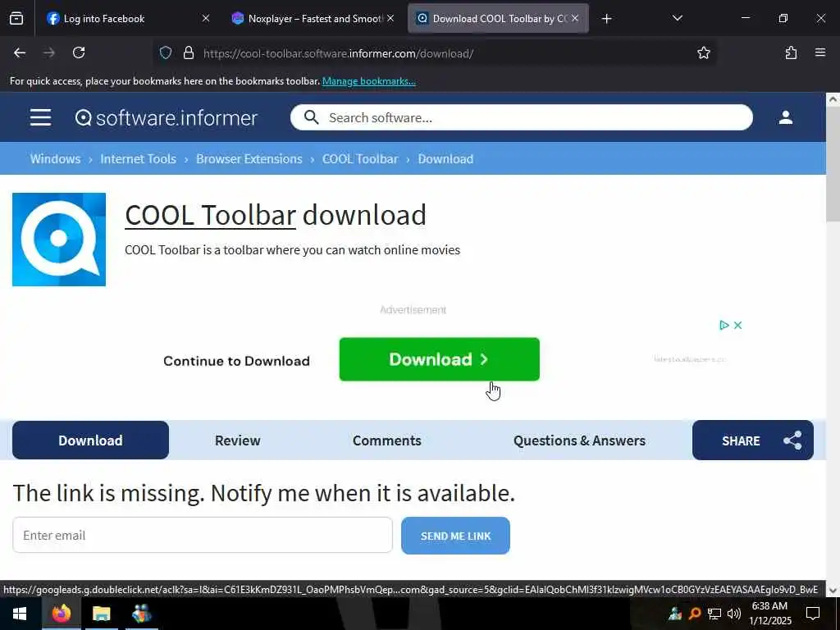Viewport: 840px width, 630px height.
Task: Open COOL Toolbar breadcrumb link
Action: click(360, 159)
